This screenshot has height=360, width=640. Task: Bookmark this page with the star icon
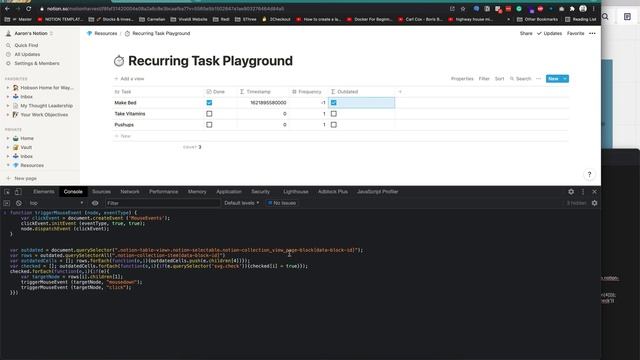[463, 9]
